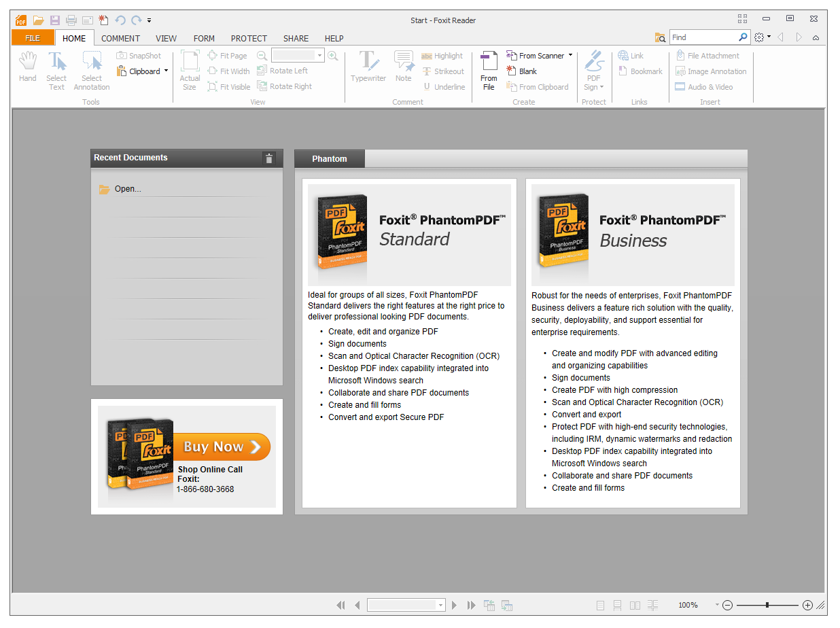Insert Audio & Video
Screen dimensions: 840x628
click(x=704, y=87)
